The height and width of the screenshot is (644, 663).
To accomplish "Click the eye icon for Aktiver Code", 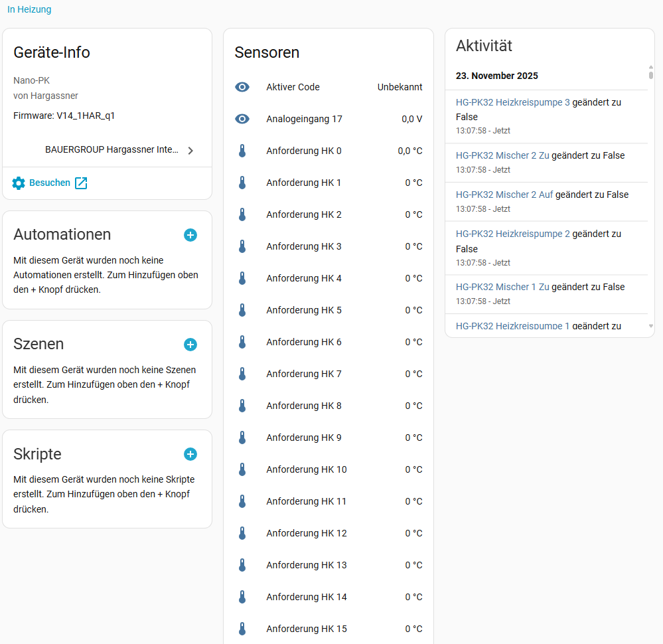I will [x=242, y=87].
